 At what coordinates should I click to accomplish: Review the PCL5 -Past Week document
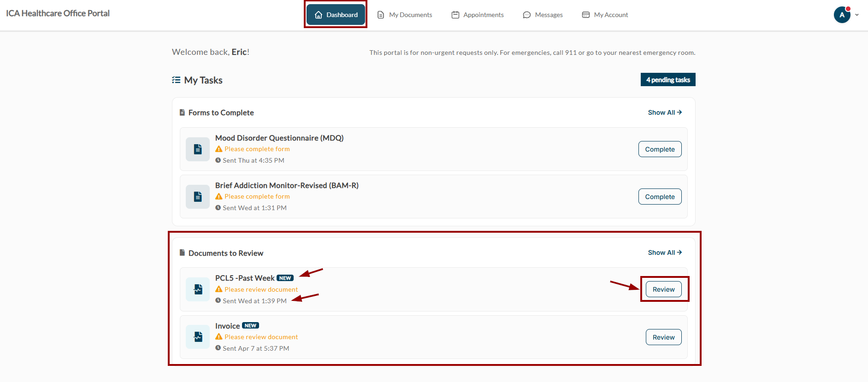[x=663, y=289]
